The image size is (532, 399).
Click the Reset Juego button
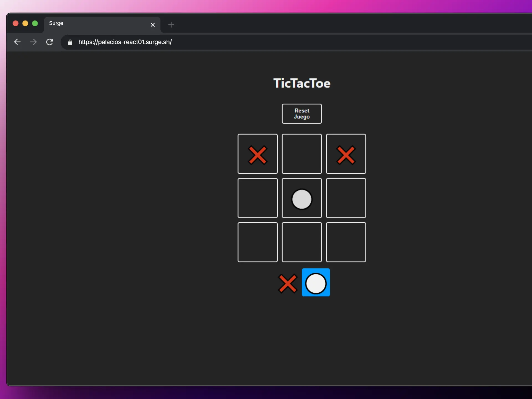[301, 114]
